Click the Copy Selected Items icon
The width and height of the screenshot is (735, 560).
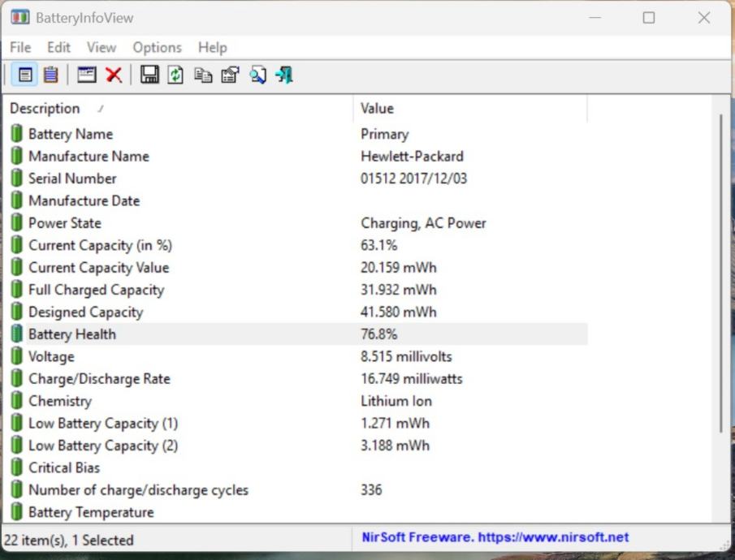203,75
